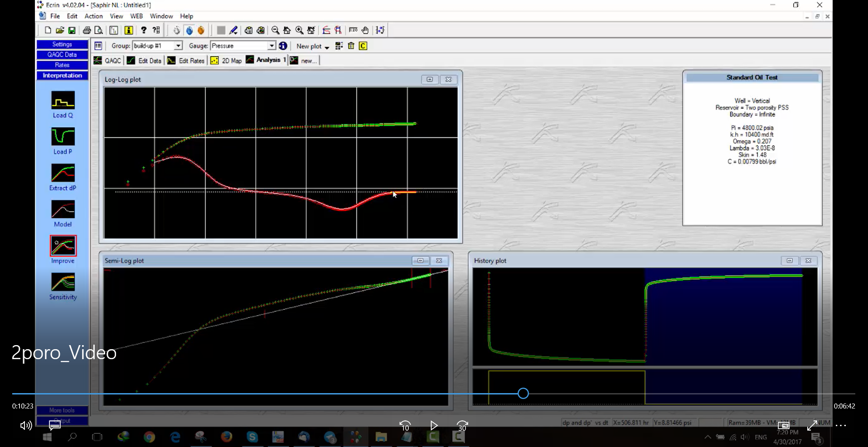This screenshot has height=447, width=868.
Task: Click the video progress slider handle
Action: pyautogui.click(x=523, y=393)
